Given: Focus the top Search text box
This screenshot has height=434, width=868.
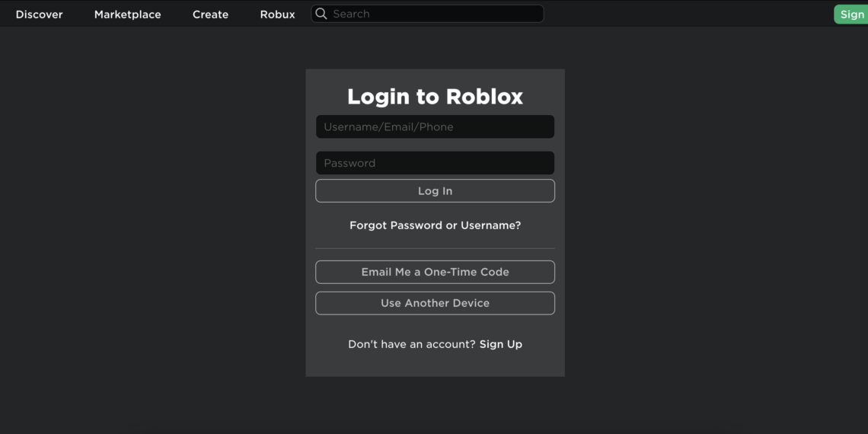Looking at the screenshot, I should (434, 14).
